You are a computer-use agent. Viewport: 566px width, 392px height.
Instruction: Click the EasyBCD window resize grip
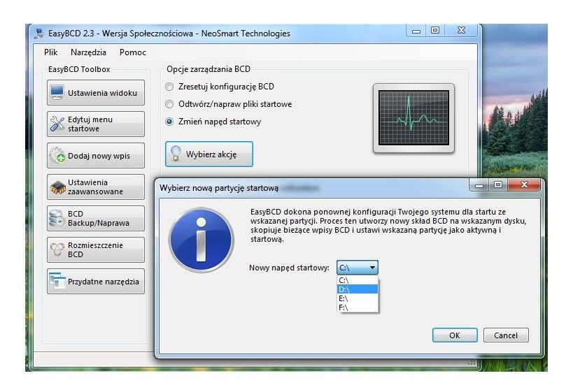coord(472,363)
